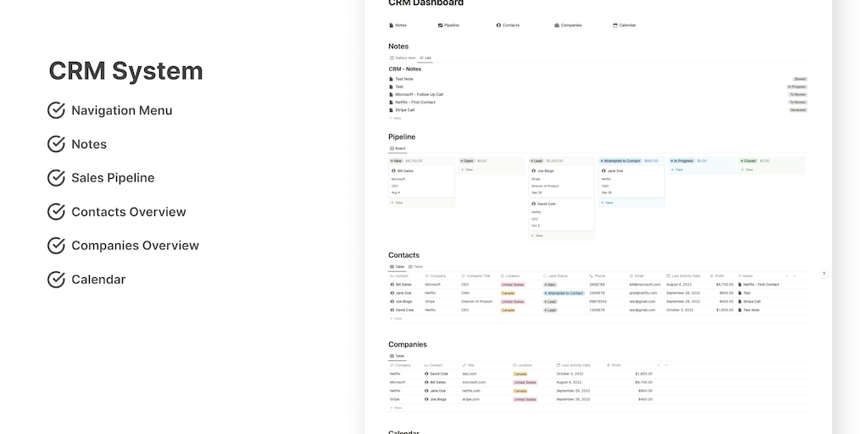Switch Notes to Gallery view tab
Image resolution: width=868 pixels, height=434 pixels.
coord(403,58)
